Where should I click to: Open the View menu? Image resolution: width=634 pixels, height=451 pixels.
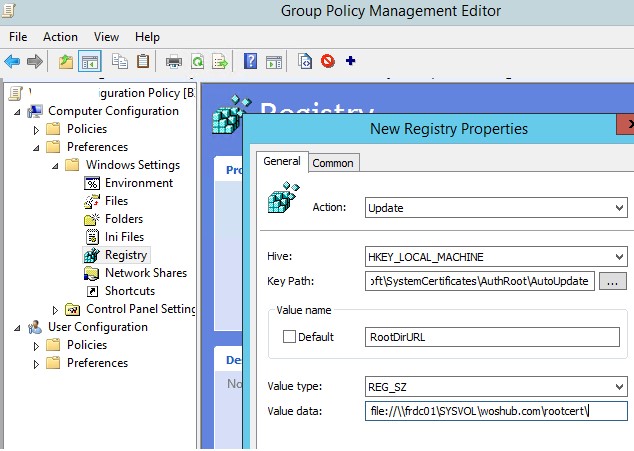pyautogui.click(x=105, y=37)
